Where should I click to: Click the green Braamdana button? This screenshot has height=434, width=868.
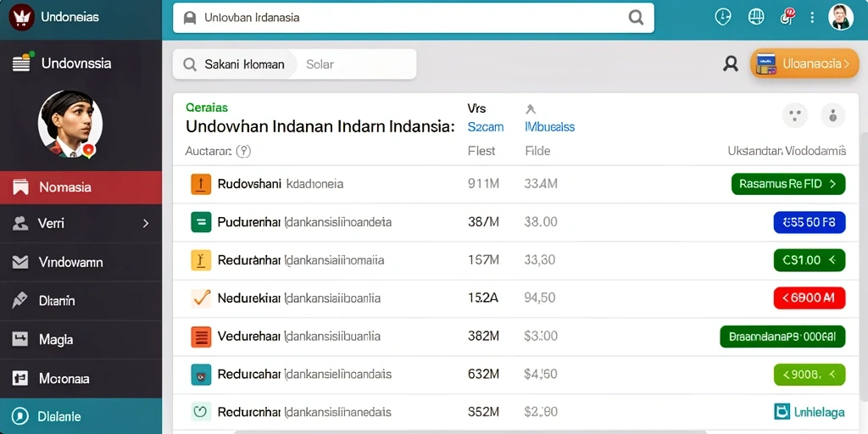click(782, 336)
